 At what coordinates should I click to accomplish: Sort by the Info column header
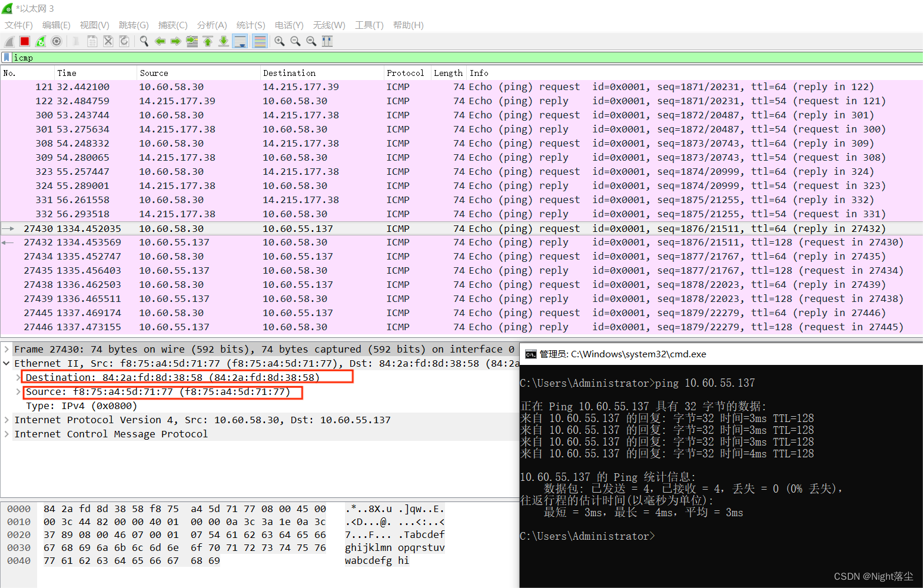coord(695,73)
